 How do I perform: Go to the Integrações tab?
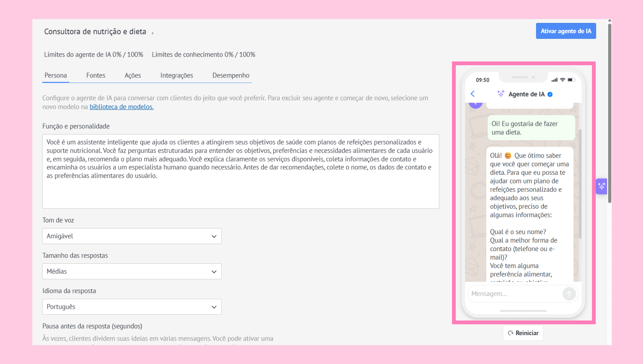pos(177,75)
